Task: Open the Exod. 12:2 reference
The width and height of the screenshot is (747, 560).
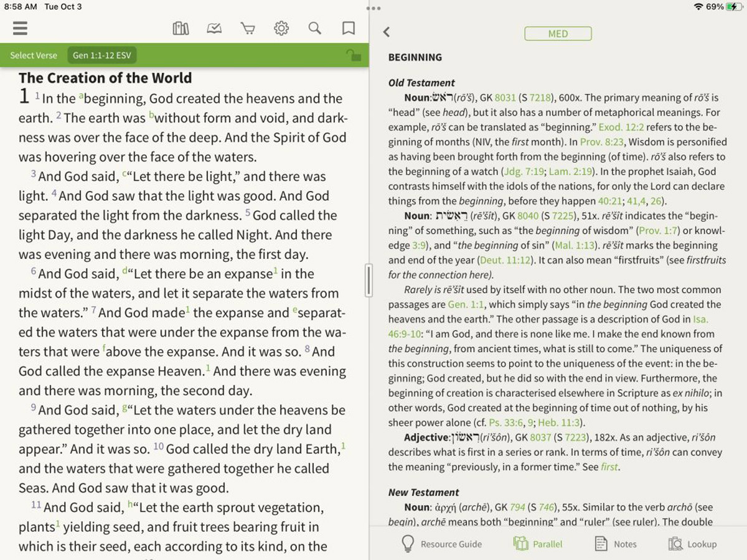Action: tap(622, 127)
